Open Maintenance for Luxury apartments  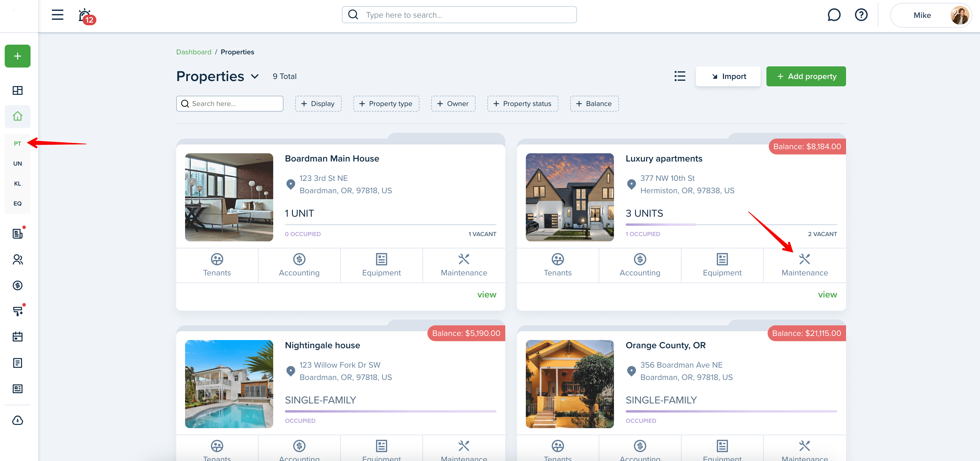pyautogui.click(x=805, y=265)
